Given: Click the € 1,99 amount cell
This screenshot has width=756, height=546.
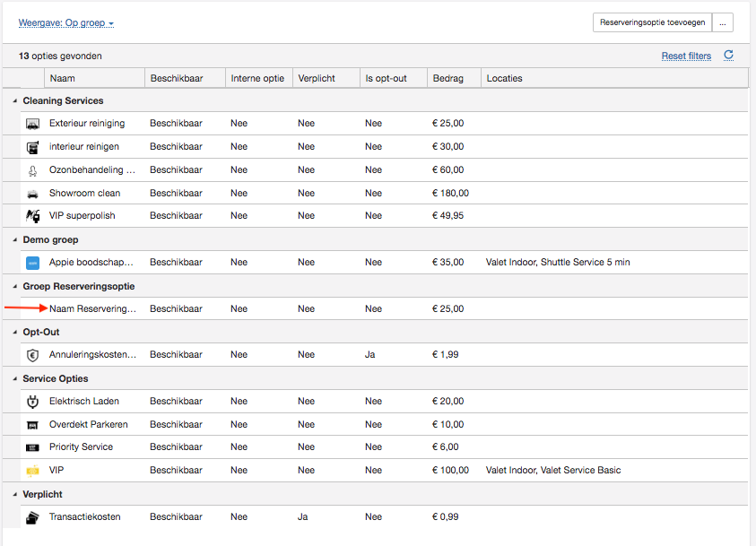Looking at the screenshot, I should (446, 355).
